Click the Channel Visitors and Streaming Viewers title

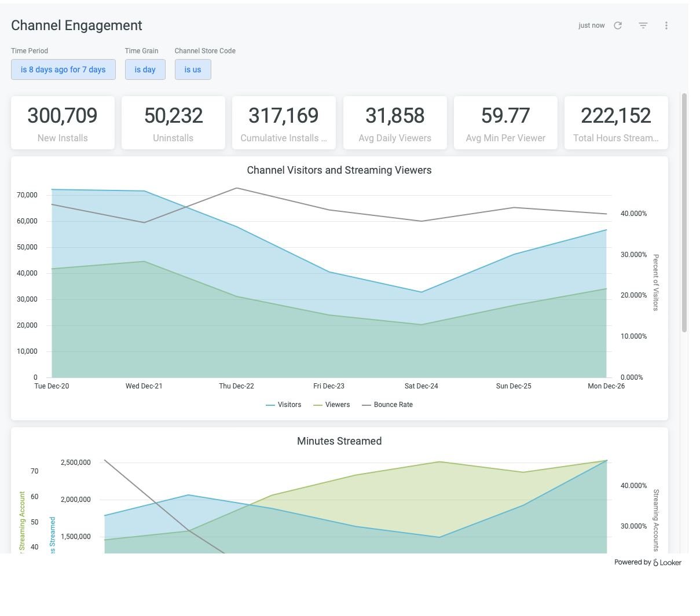339,170
